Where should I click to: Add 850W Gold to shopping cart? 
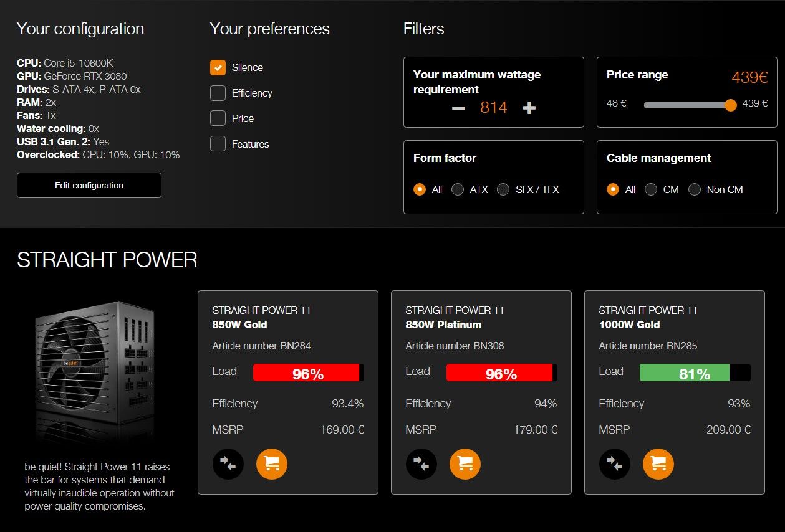(272, 464)
